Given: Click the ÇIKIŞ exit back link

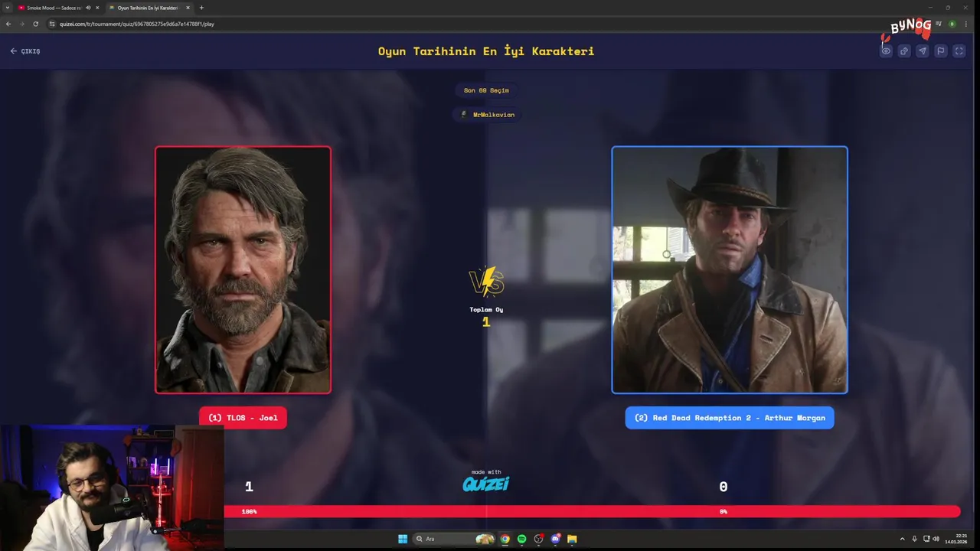Looking at the screenshot, I should coord(25,51).
